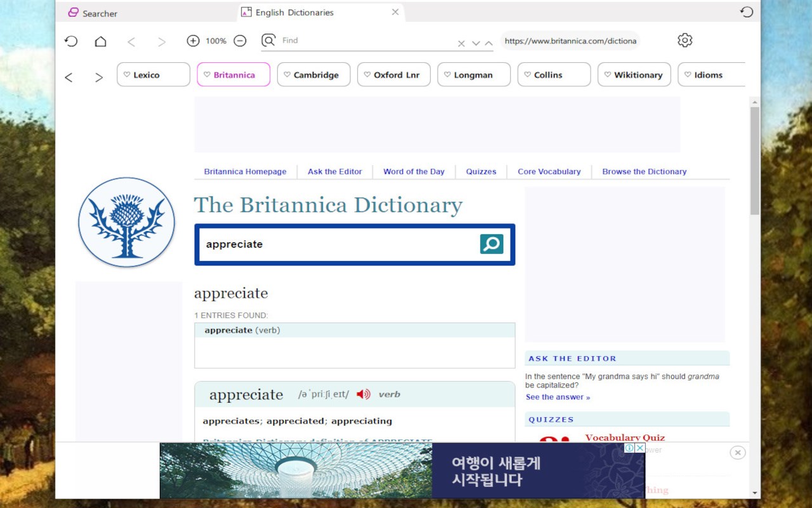Favorite Idioms with its heart icon
This screenshot has width=812, height=508.
[688, 75]
